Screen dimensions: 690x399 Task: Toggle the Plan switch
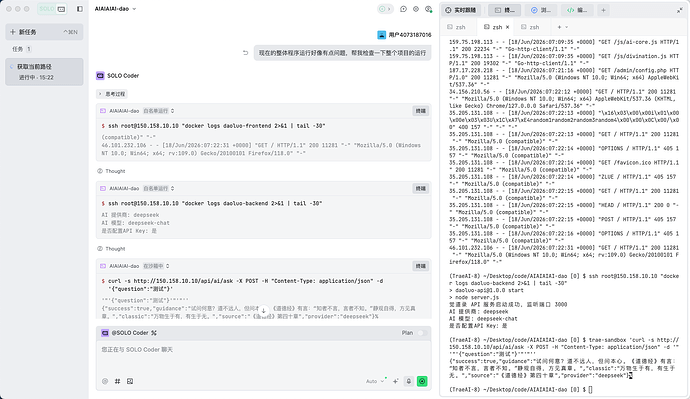tap(422, 333)
